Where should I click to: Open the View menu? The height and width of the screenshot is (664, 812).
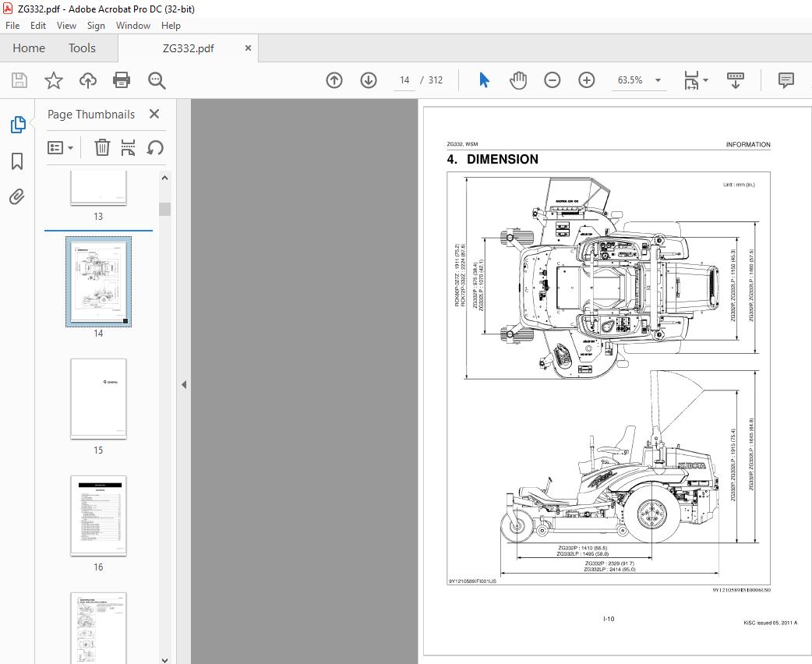point(66,26)
